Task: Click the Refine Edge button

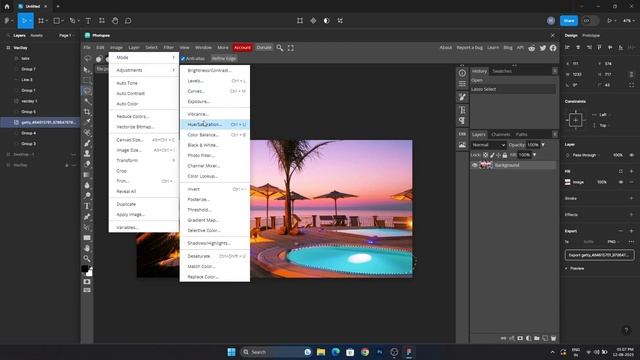Action: 224,58
